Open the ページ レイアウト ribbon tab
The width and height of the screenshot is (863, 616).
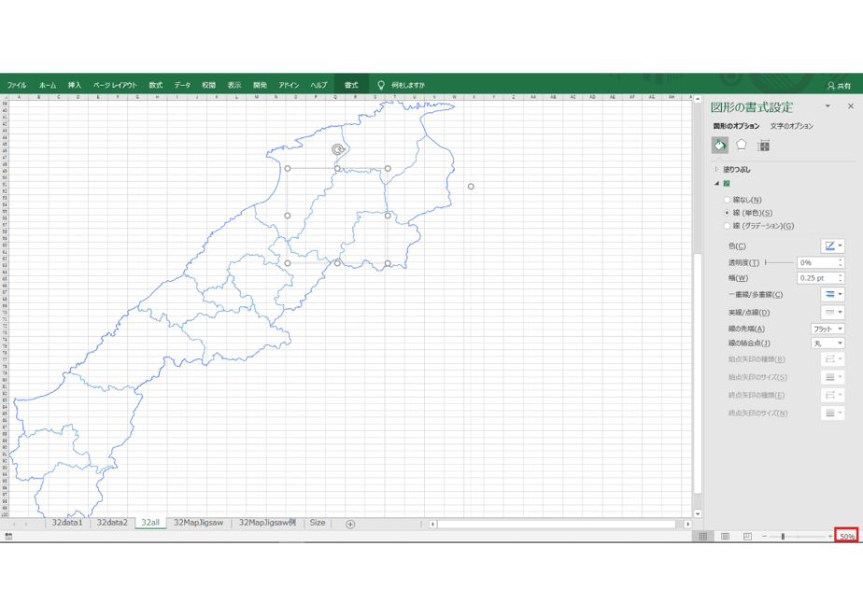[x=115, y=85]
